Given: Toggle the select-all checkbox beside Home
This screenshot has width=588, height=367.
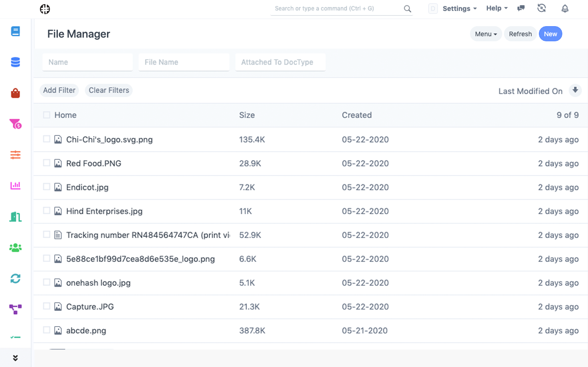Looking at the screenshot, I should tap(46, 115).
